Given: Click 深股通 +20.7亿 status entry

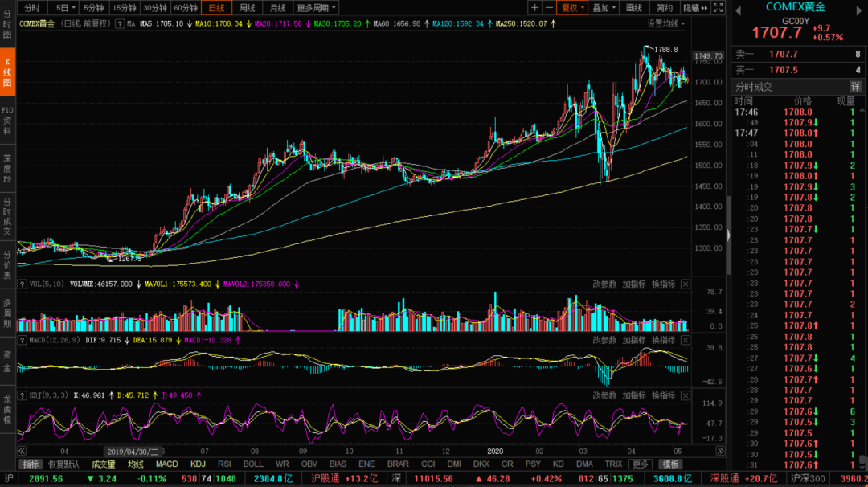Looking at the screenshot, I should 743,479.
